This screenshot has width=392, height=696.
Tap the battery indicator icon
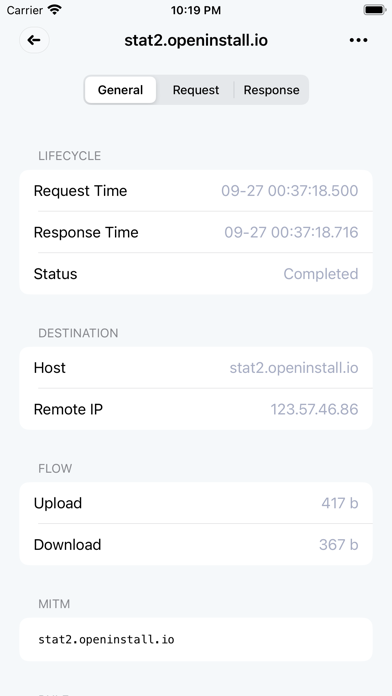click(374, 10)
